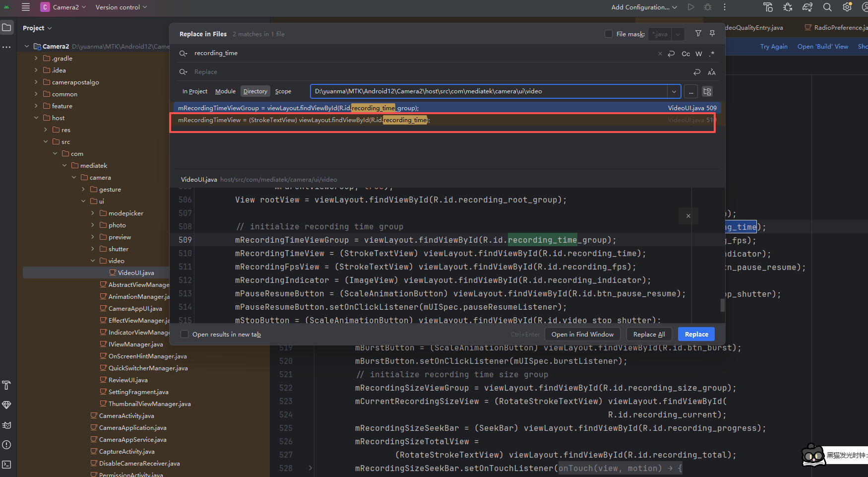Collapse the video folder
This screenshot has height=477, width=868.
[93, 261]
